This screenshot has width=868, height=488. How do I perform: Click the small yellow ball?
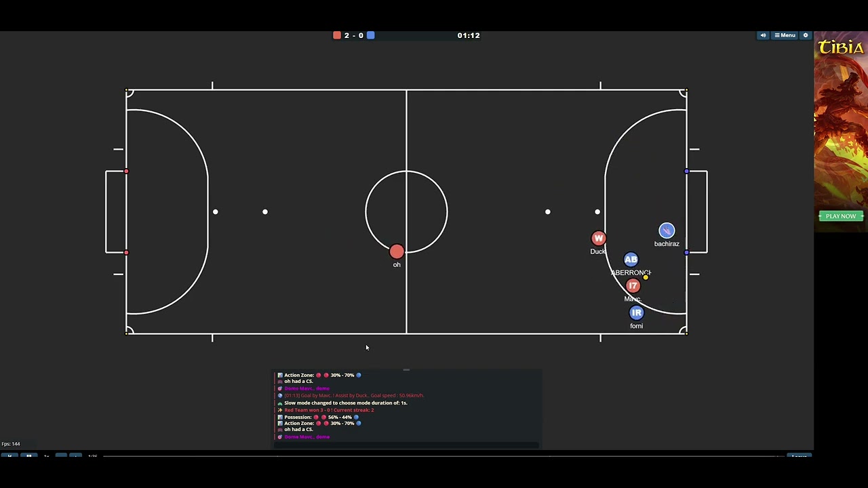tap(646, 277)
